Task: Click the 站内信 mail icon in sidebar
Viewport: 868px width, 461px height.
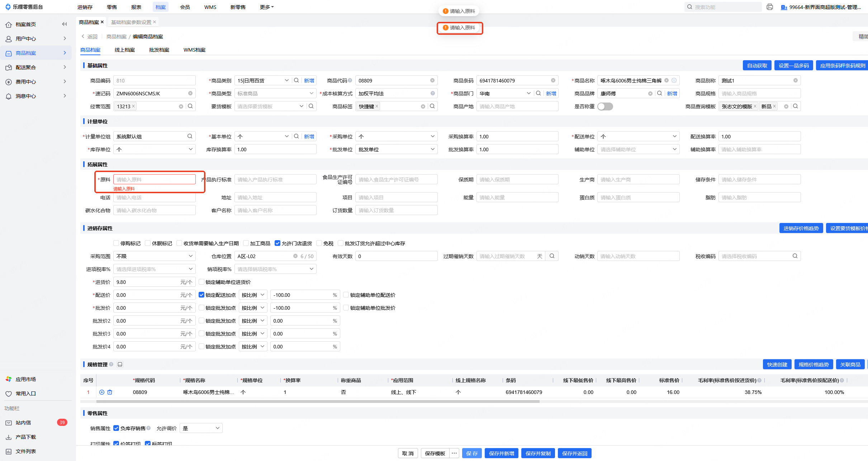Action: pyautogui.click(x=9, y=423)
